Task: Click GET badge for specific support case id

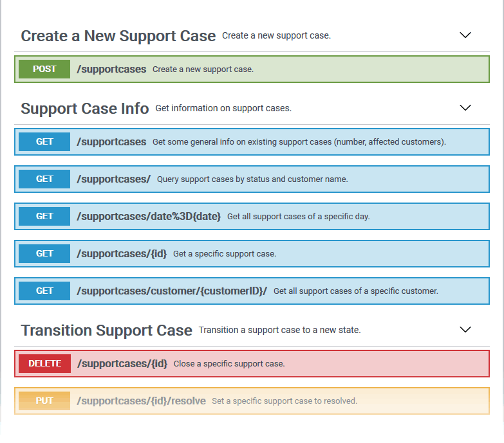Action: coord(44,253)
